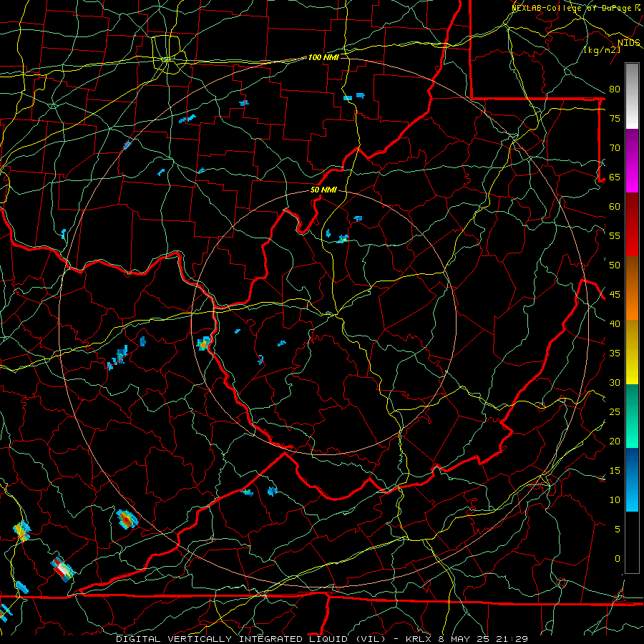Image resolution: width=644 pixels, height=644 pixels.
Task: Click the scale value 45
Action: click(x=615, y=295)
